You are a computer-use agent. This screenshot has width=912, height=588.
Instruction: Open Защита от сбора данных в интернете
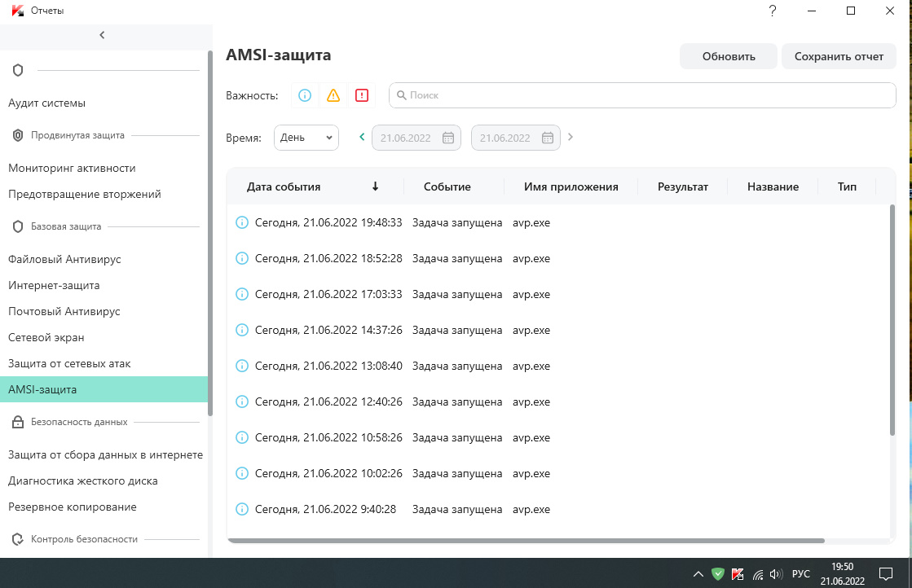tap(105, 455)
